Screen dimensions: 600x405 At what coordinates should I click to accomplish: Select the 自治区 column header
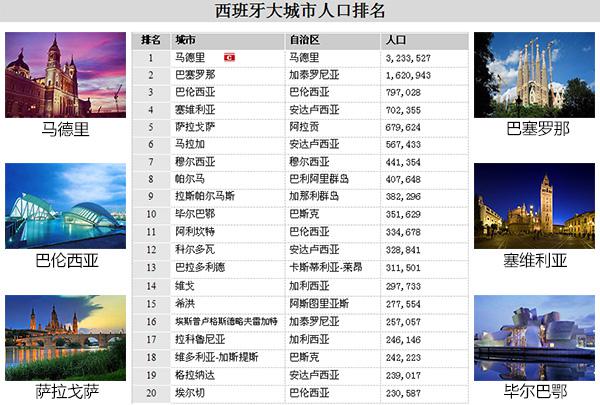(x=303, y=41)
